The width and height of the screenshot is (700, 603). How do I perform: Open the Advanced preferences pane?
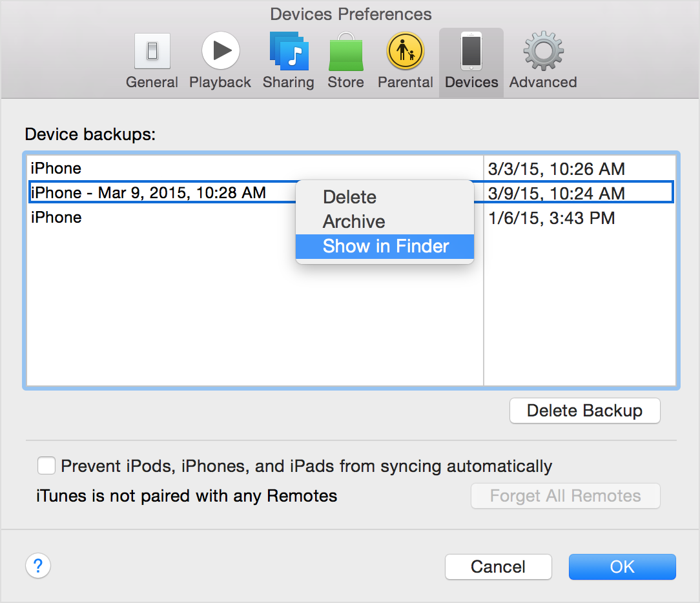point(543,61)
